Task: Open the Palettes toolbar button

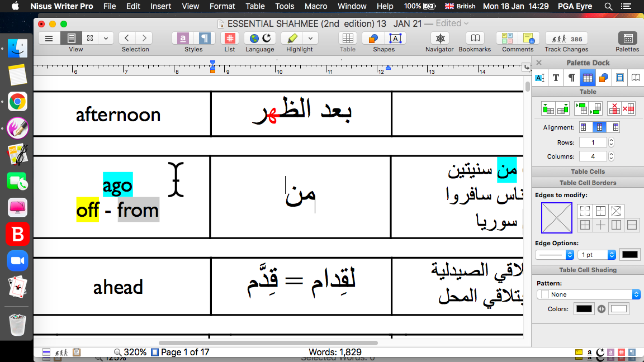Action: (x=627, y=39)
